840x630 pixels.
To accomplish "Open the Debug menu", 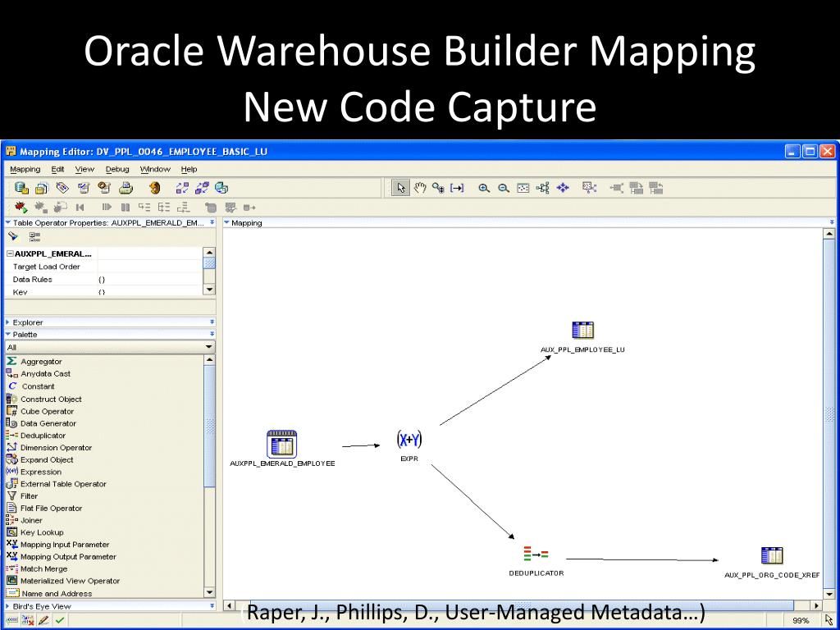I will 117,169.
